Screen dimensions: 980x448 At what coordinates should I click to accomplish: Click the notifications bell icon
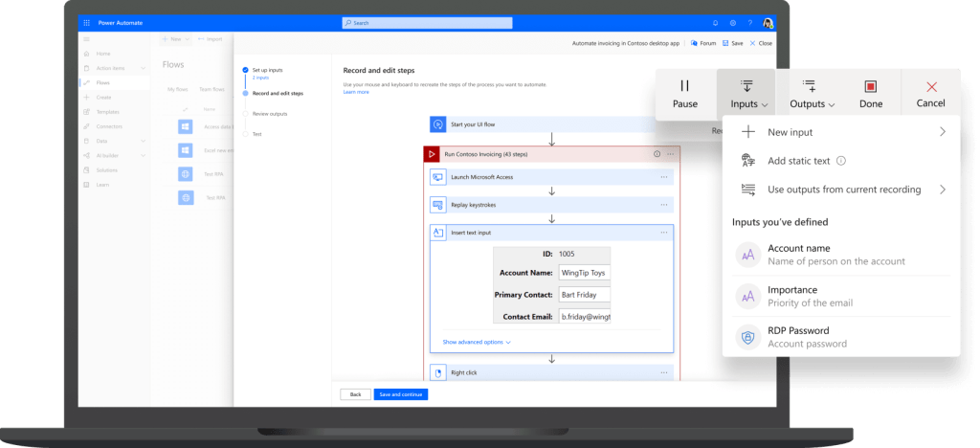(x=716, y=23)
